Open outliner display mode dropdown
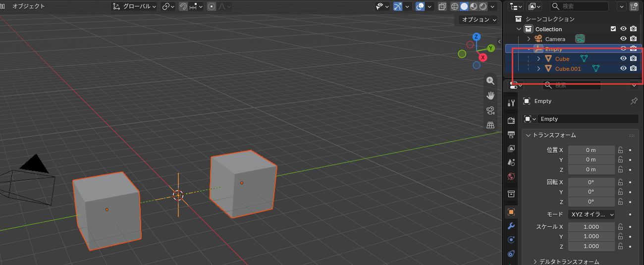Viewport: 644px width, 265px height. click(535, 6)
